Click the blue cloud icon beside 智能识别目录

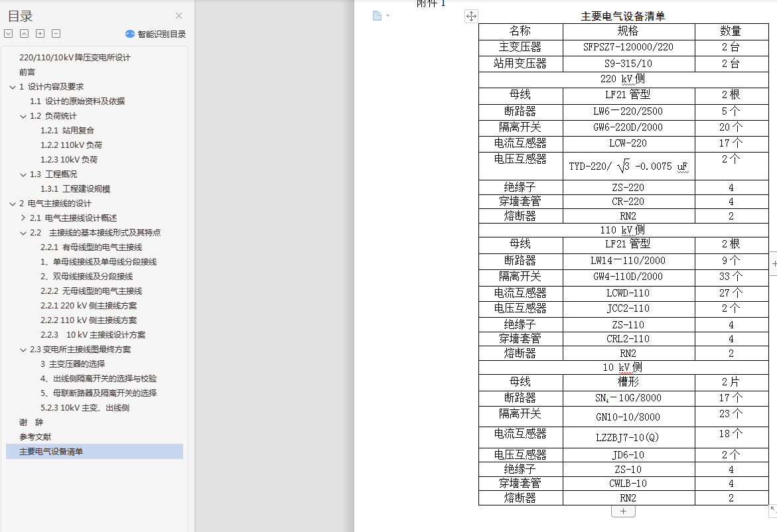tap(130, 34)
